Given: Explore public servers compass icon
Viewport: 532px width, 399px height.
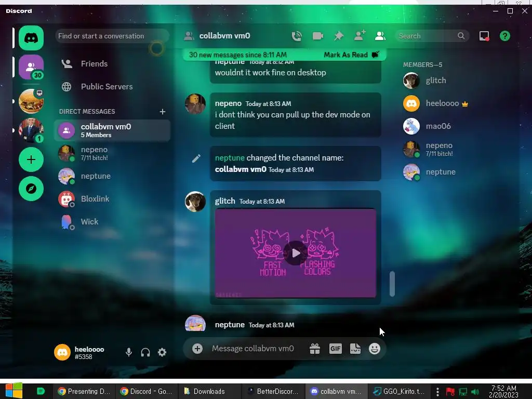Looking at the screenshot, I should click(31, 189).
